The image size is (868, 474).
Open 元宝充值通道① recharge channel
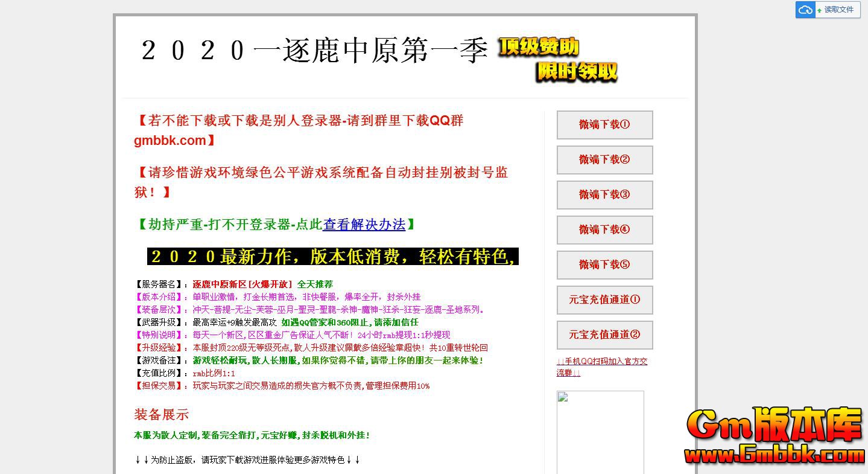[x=604, y=300]
